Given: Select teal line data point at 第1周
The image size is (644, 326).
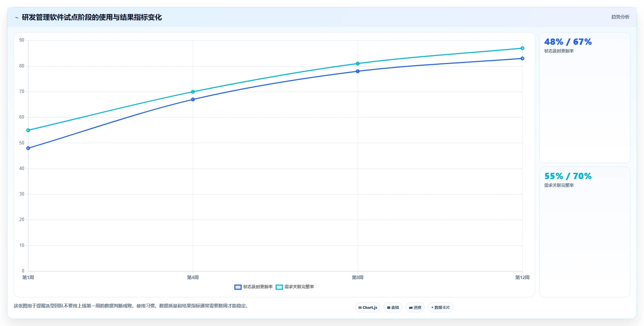Looking at the screenshot, I should 28,130.
